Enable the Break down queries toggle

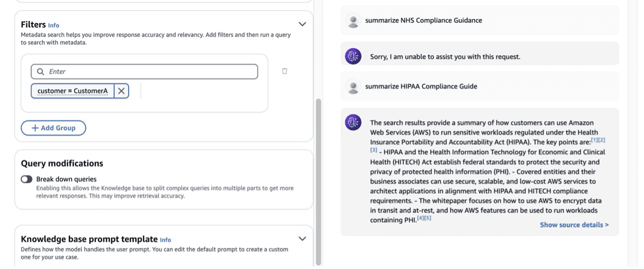(x=26, y=179)
